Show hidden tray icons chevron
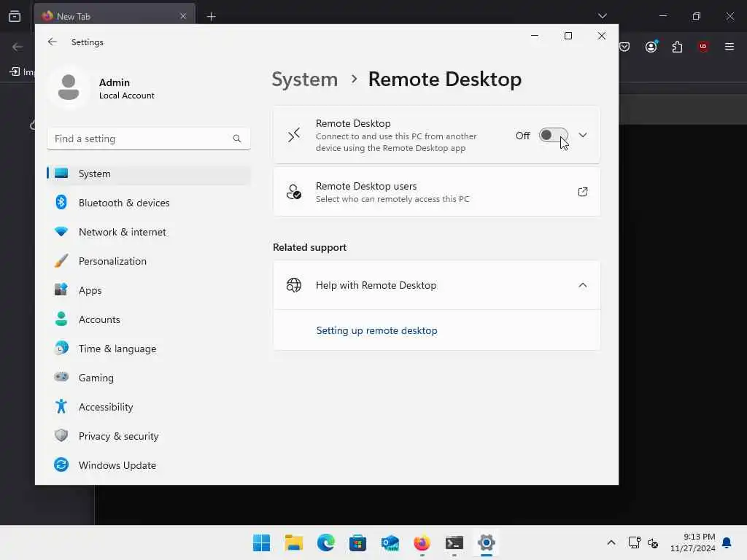This screenshot has height=560, width=747. [611, 542]
